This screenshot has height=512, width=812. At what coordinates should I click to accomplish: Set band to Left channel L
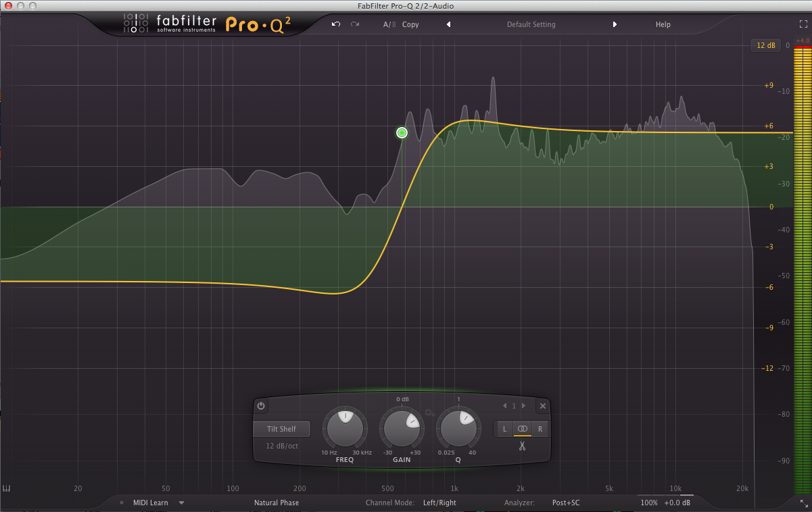[504, 429]
